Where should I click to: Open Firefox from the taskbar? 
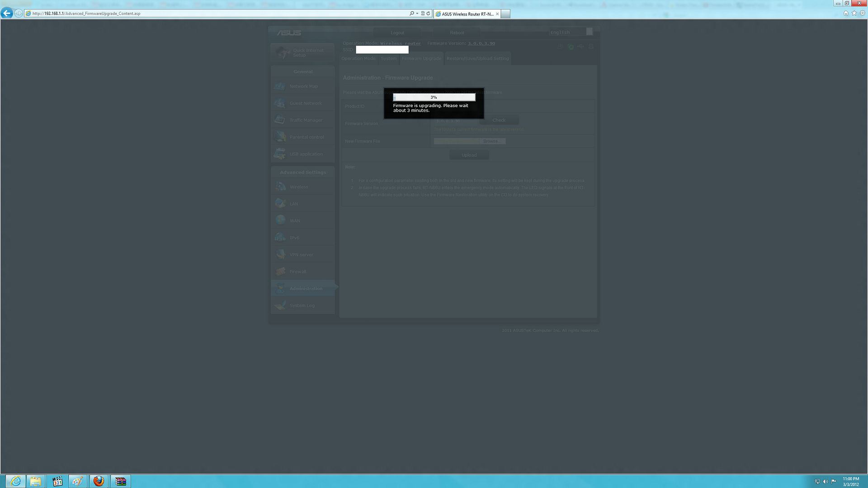pos(99,481)
